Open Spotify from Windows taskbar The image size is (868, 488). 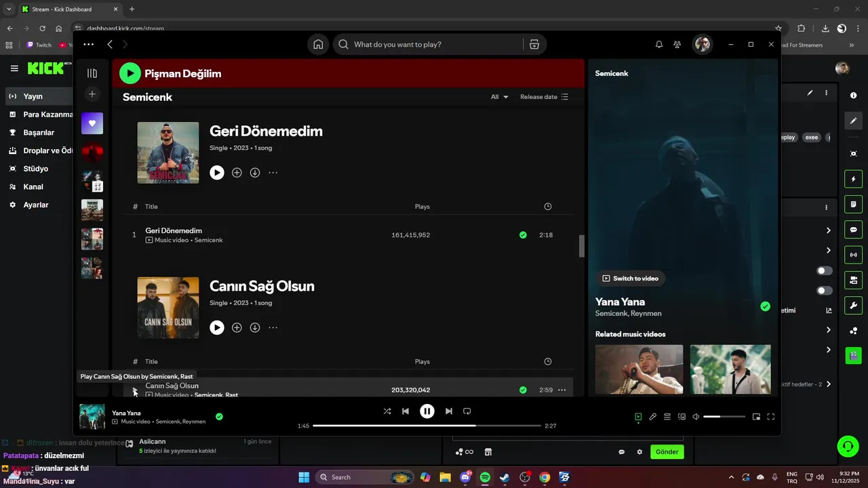pyautogui.click(x=485, y=477)
